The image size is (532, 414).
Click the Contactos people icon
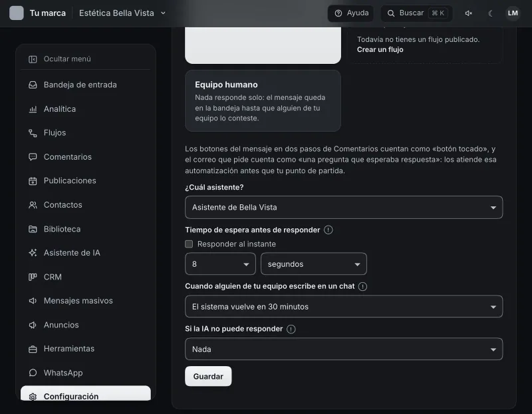click(33, 205)
